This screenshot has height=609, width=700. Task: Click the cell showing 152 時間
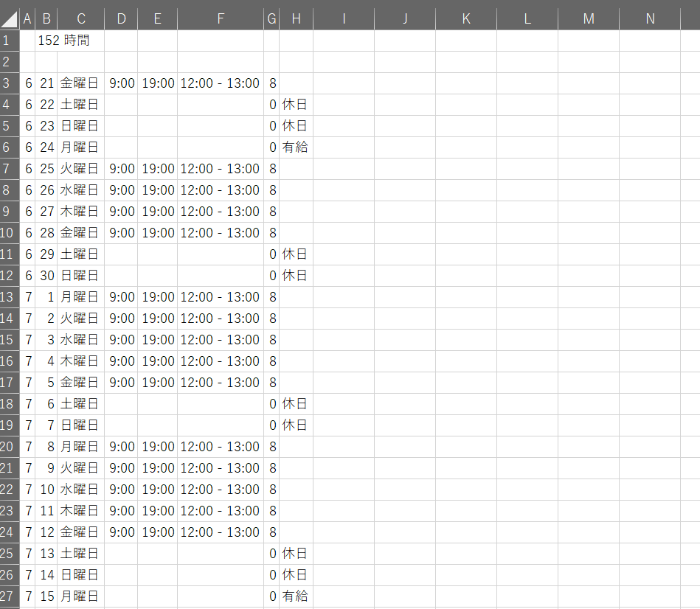pyautogui.click(x=64, y=41)
